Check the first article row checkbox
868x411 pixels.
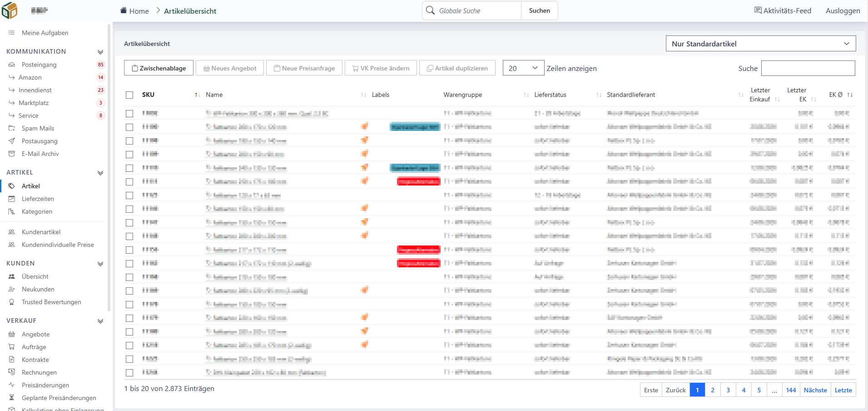(129, 113)
